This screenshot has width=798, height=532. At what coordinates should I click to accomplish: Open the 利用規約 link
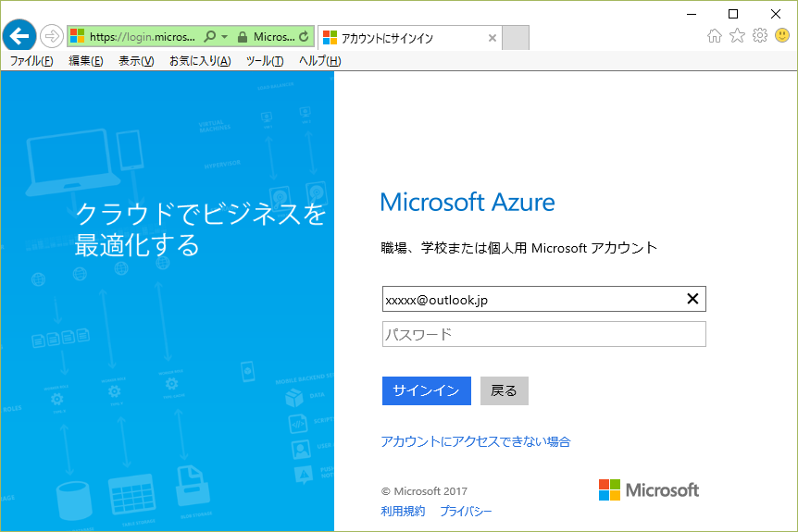pyautogui.click(x=403, y=511)
